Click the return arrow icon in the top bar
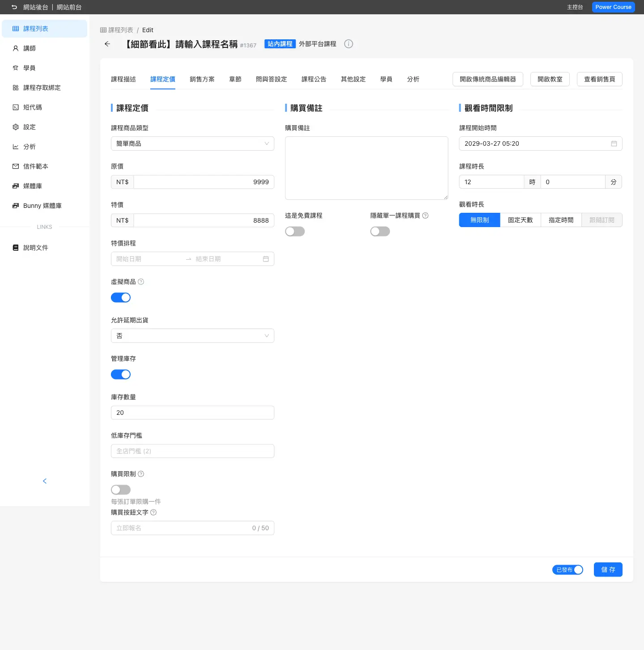Screen dimensions: 644x650 click(x=14, y=7)
